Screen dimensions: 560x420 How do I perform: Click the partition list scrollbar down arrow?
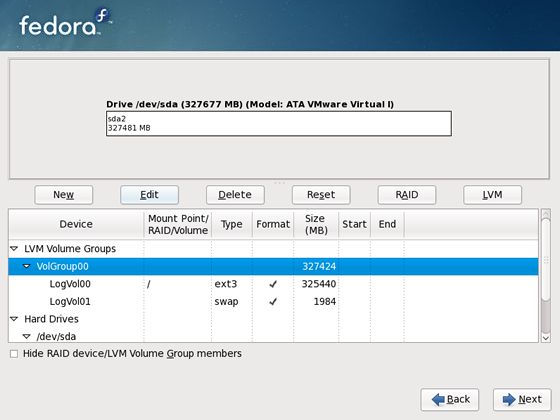coord(545,338)
